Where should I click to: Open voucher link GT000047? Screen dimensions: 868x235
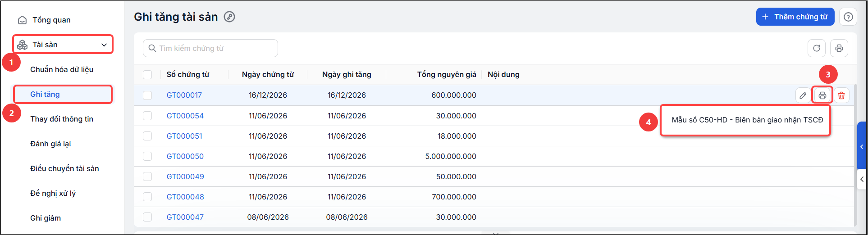(x=185, y=217)
